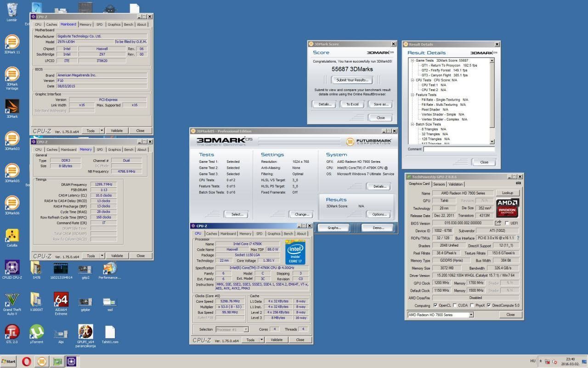Screen dimensions: 588x368
Task: Open Windows Start button
Action: coord(9,362)
